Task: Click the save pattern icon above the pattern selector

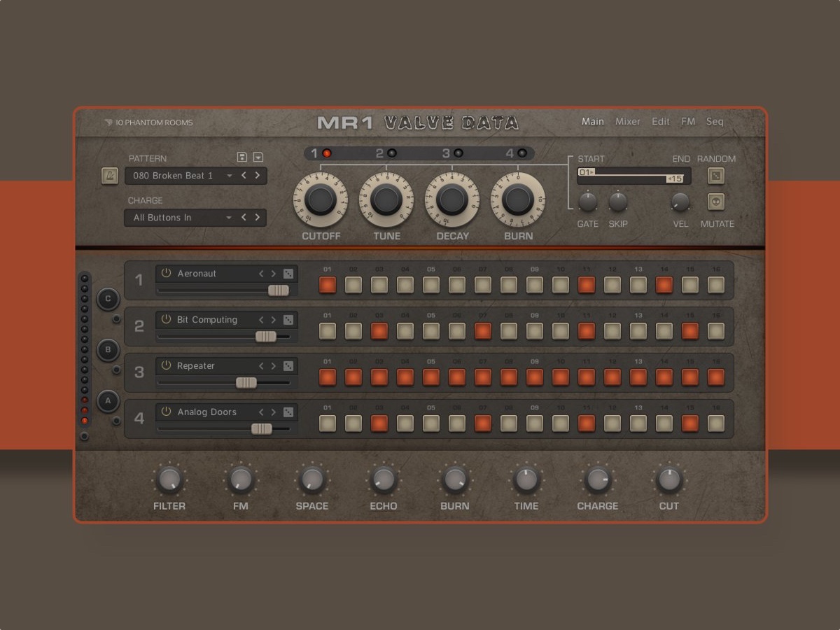Action: (x=241, y=157)
